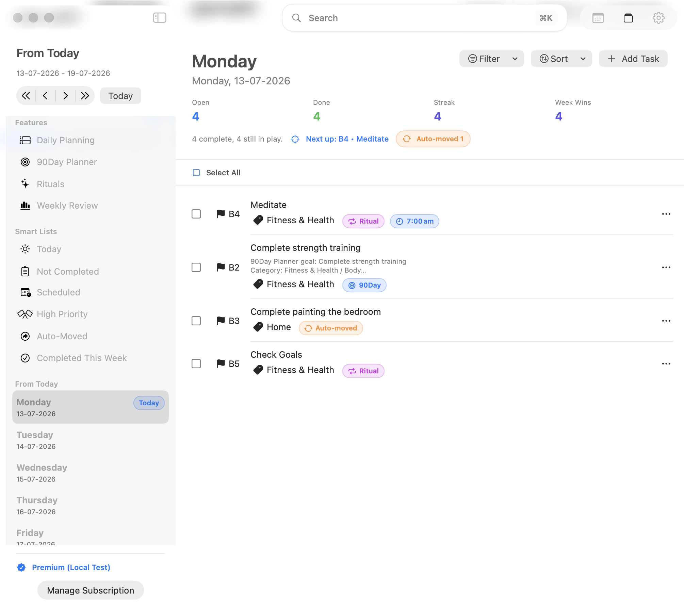Check off Complete painting the bedroom
The height and width of the screenshot is (616, 684).
tap(196, 321)
